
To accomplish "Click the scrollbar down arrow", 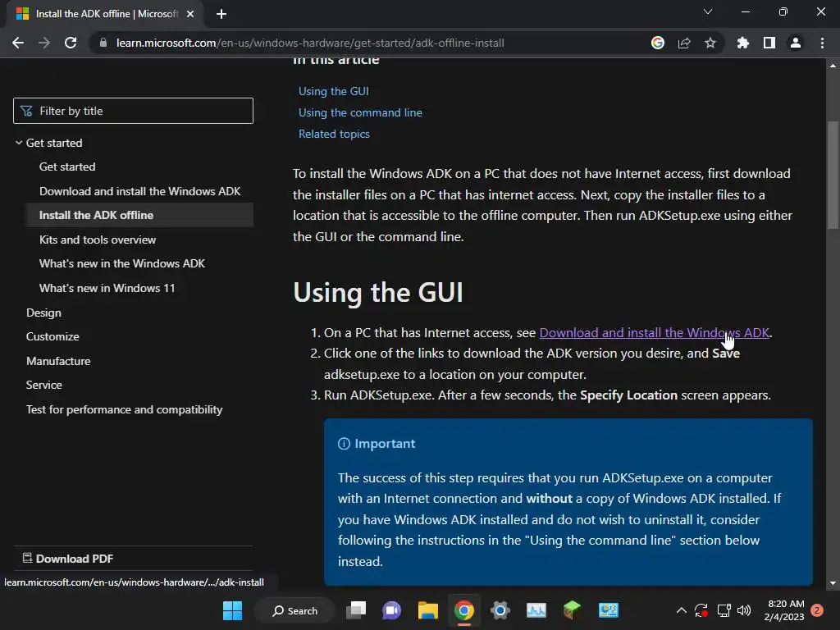I will pos(833,583).
